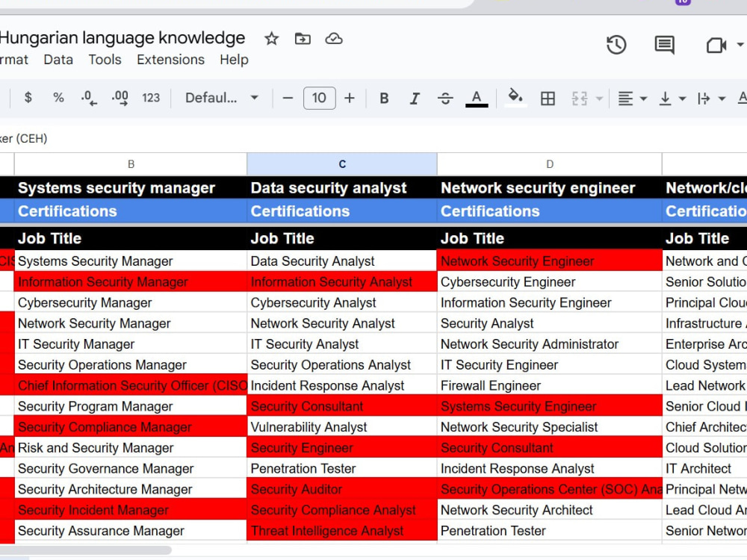This screenshot has height=560, width=747.
Task: Increase decimal places
Action: pos(120,98)
